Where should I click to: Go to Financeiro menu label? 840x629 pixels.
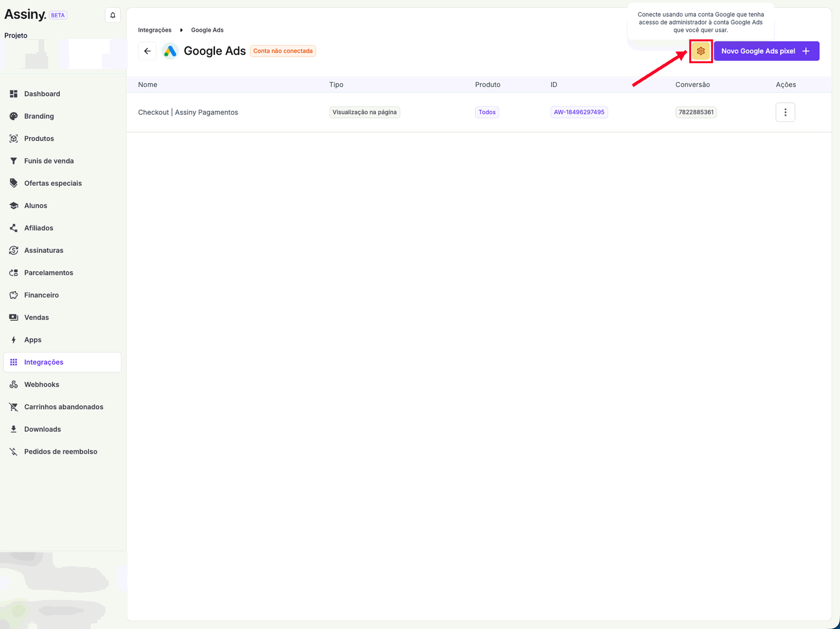41,295
